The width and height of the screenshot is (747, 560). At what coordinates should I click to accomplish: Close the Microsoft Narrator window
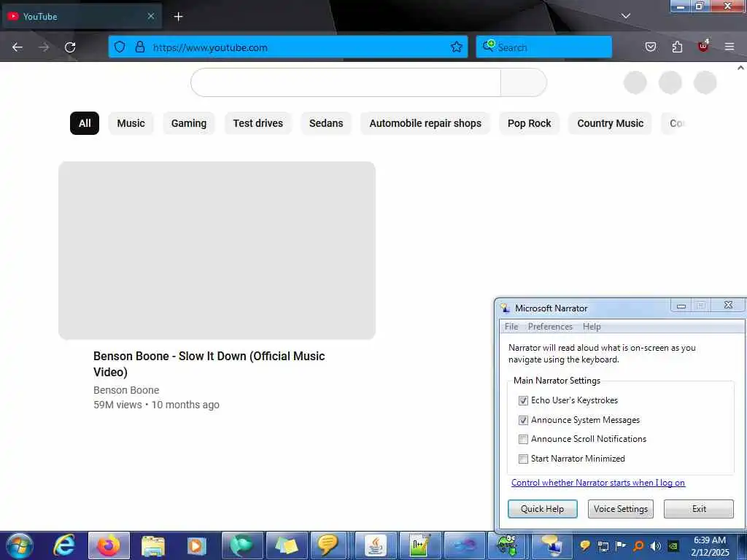coord(728,306)
